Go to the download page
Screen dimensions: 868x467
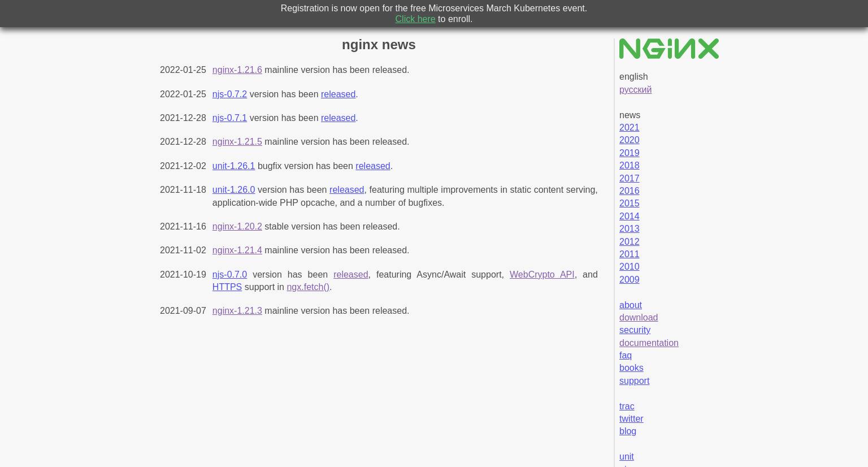point(638,317)
